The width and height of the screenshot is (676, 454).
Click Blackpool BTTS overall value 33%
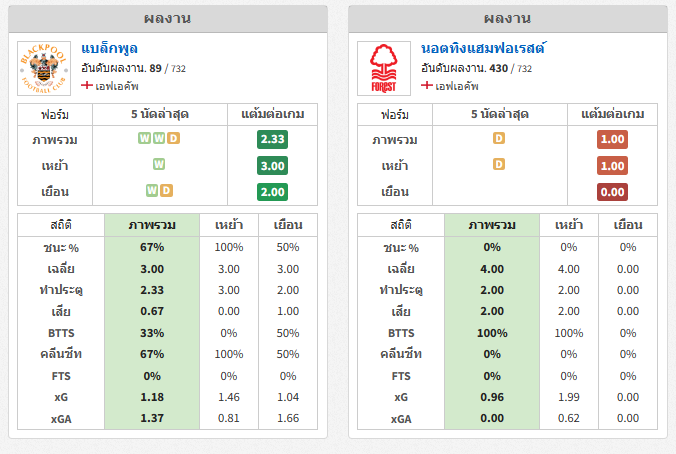coord(152,333)
